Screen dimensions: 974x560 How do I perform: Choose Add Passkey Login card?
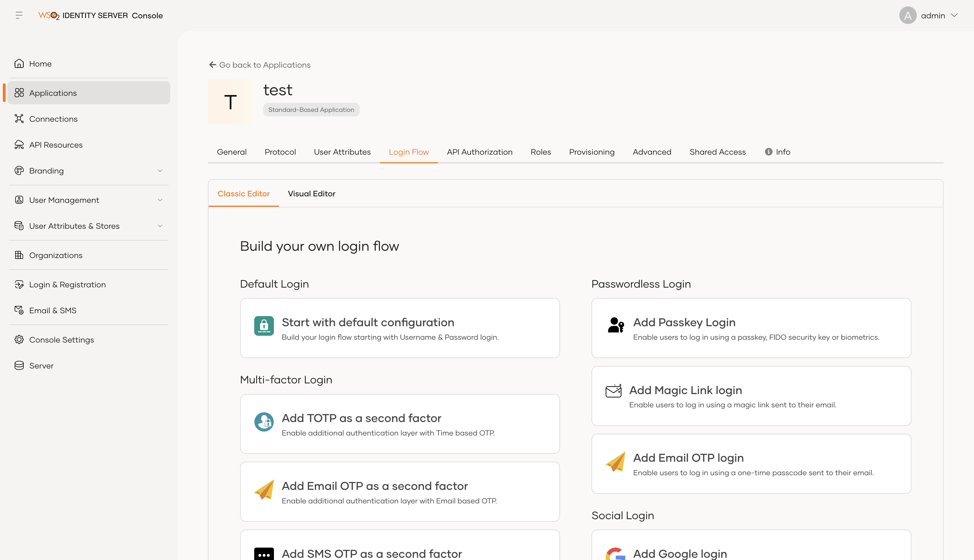point(751,328)
